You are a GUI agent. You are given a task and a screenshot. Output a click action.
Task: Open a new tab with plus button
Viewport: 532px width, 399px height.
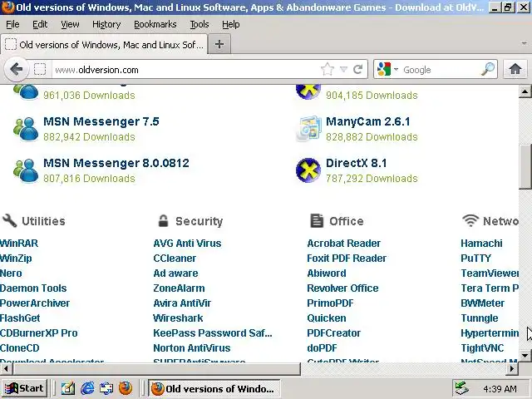[219, 44]
